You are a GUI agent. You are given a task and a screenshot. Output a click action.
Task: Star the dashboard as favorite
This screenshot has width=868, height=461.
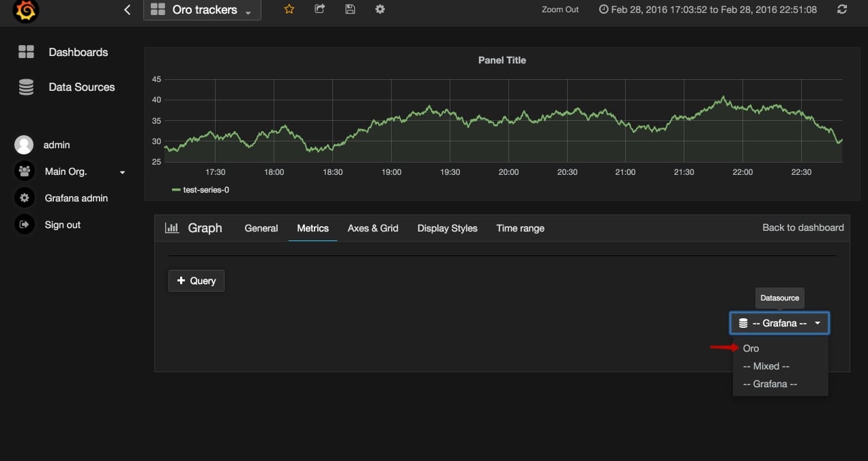[x=289, y=10]
